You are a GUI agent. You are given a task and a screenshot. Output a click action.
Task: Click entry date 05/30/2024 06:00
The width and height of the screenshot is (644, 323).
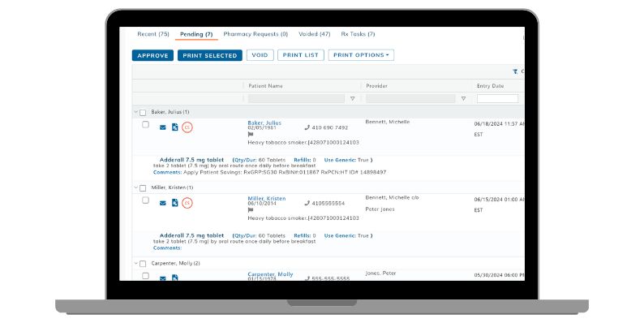(499, 275)
